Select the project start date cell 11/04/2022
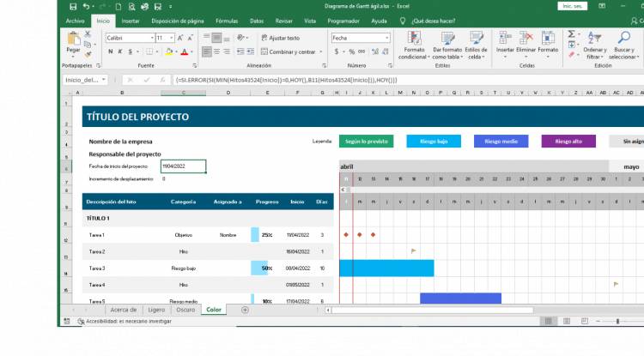The image size is (644, 356). [183, 166]
